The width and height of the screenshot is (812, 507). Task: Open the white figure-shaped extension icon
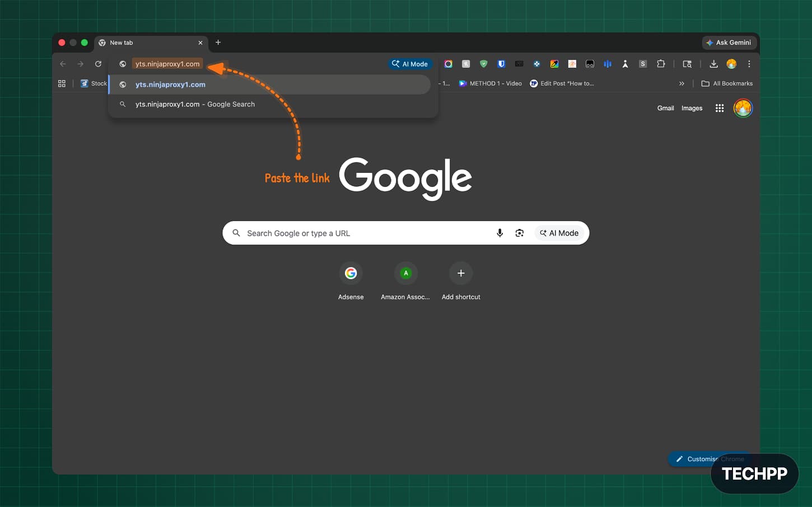(625, 64)
